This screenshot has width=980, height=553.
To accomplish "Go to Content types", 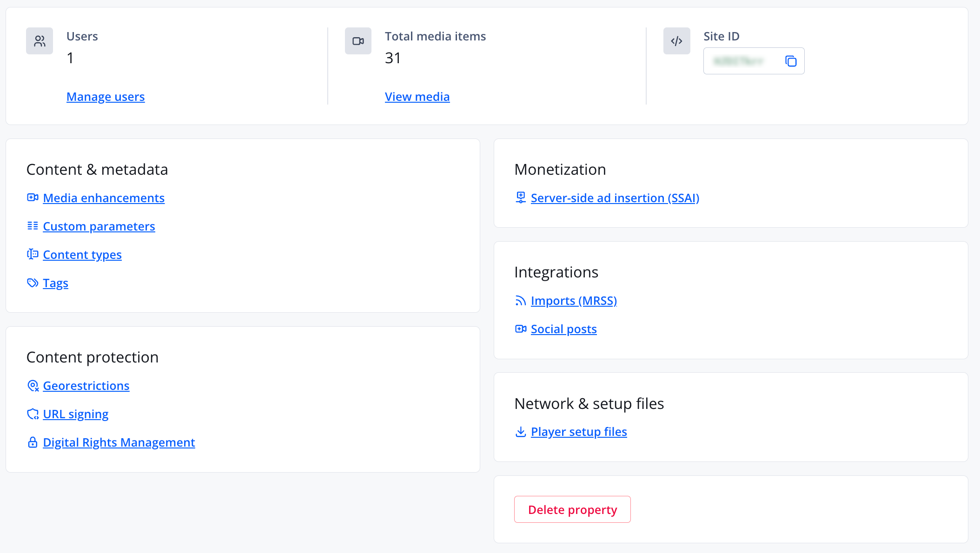I will (82, 255).
